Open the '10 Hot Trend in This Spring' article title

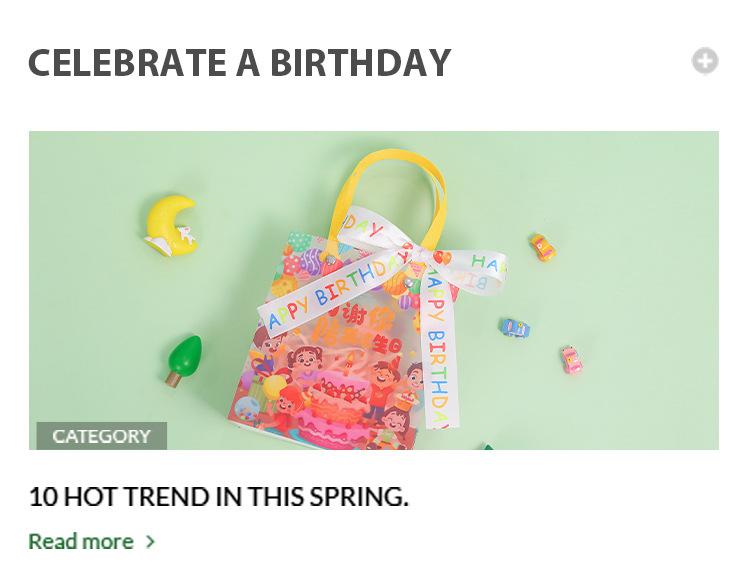218,496
